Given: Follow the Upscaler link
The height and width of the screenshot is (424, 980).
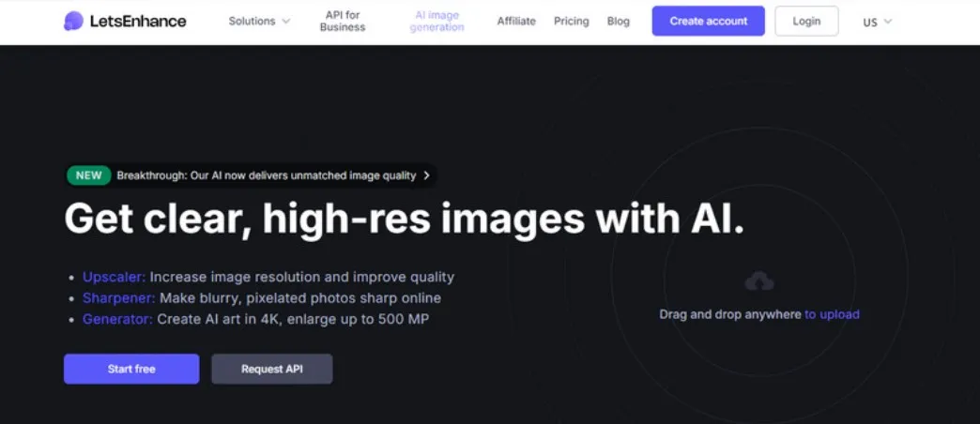Looking at the screenshot, I should point(115,278).
